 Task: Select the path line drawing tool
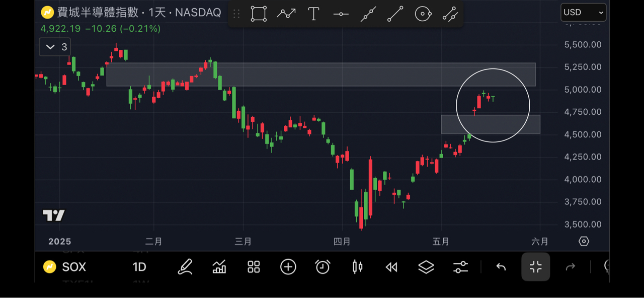286,14
